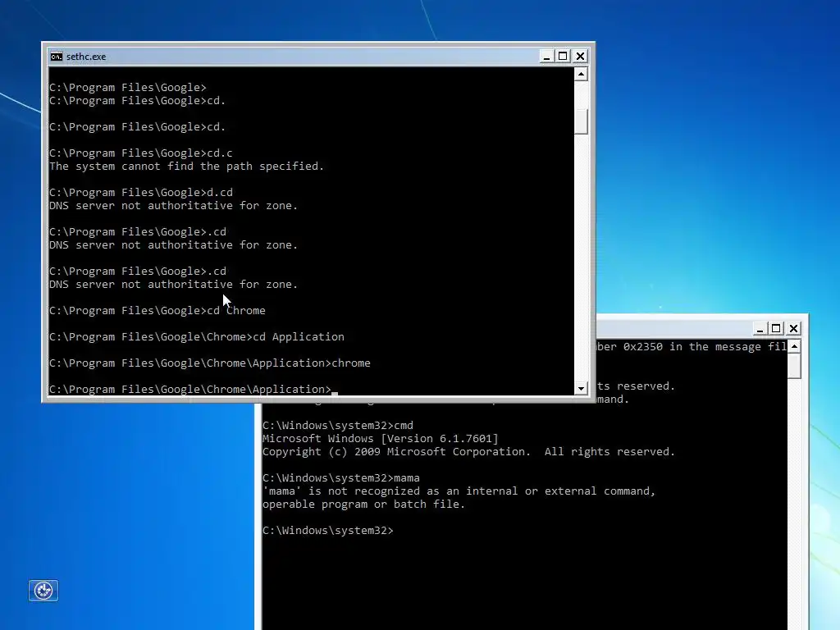Click the 'cd.c' command line
This screenshot has height=630, width=840.
pos(141,153)
